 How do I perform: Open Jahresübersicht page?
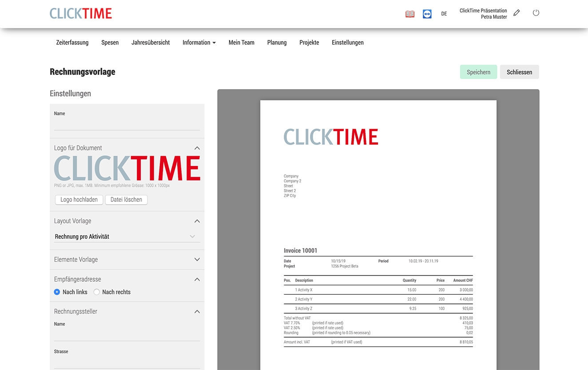(x=151, y=43)
